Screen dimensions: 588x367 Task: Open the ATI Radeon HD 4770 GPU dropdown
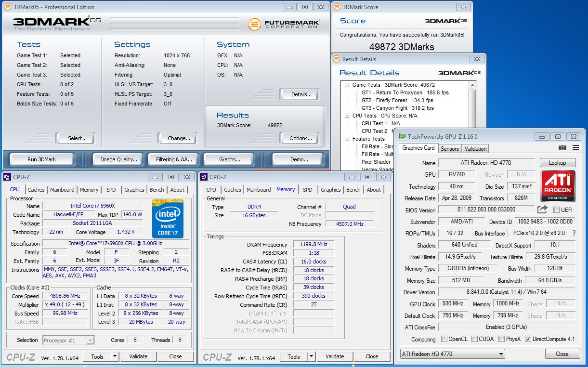(x=452, y=354)
